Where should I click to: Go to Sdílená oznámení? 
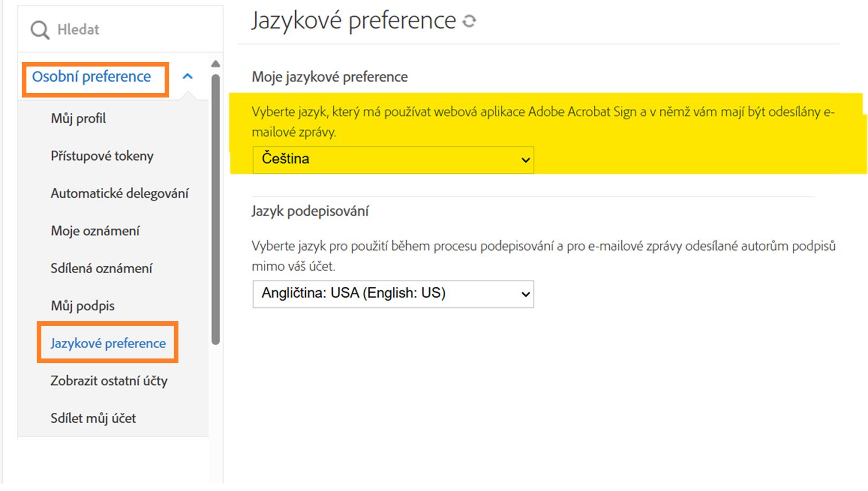click(102, 268)
